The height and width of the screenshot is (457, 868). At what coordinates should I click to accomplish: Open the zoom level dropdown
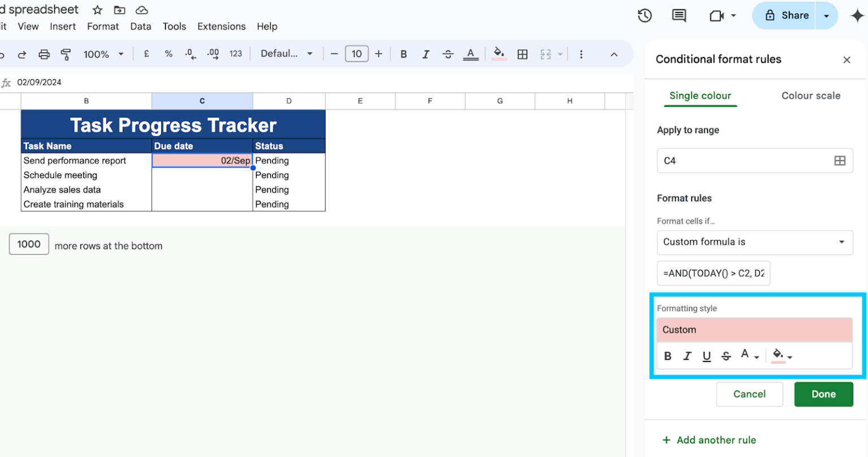pyautogui.click(x=103, y=54)
